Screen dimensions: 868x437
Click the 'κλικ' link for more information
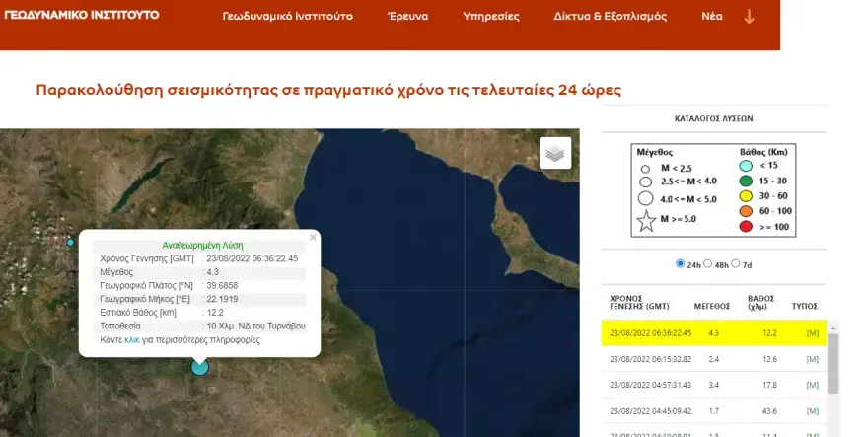[131, 339]
